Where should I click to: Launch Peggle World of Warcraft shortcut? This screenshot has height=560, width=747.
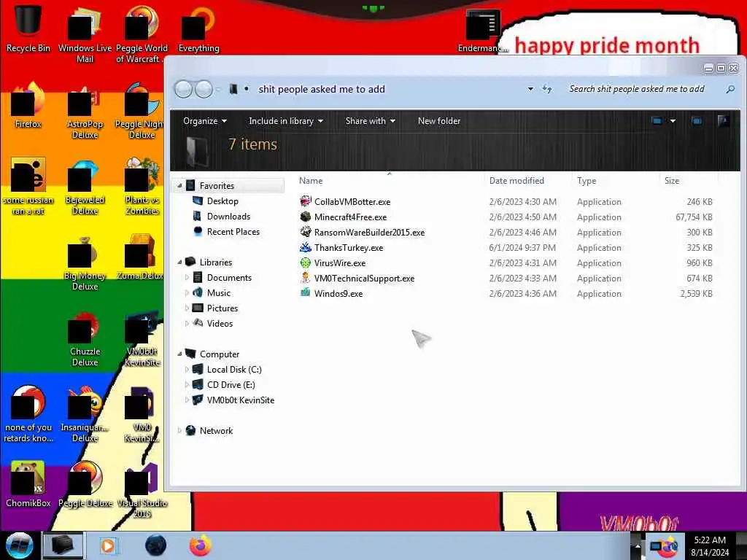point(141,34)
